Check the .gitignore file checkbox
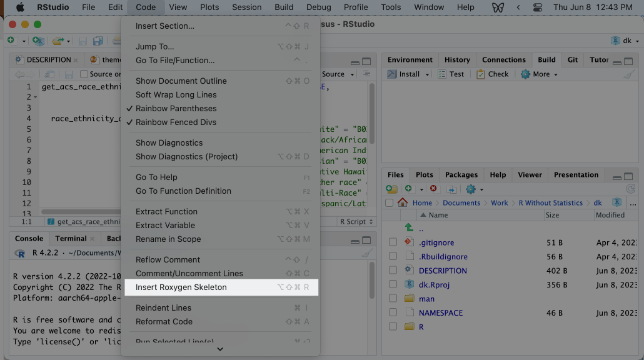This screenshot has height=360, width=644. coord(393,242)
